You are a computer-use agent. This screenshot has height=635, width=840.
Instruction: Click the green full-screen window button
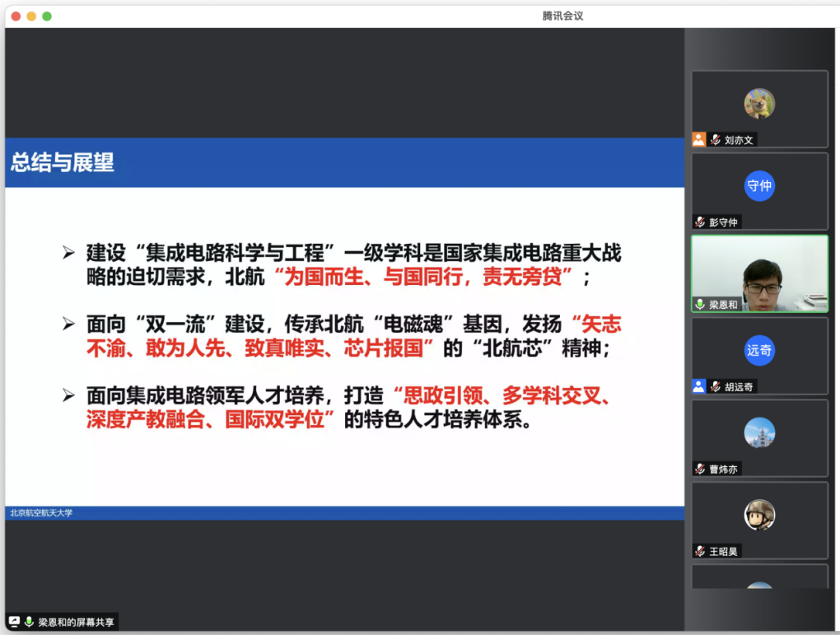click(x=47, y=16)
